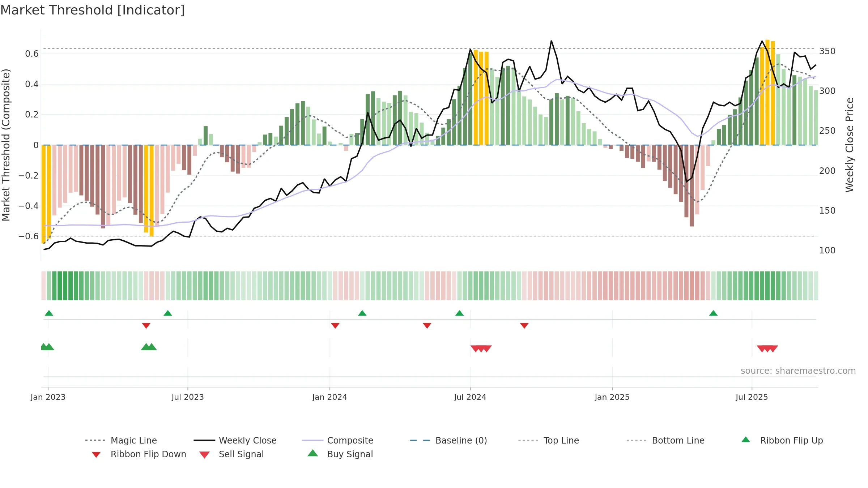Toggle the Sell Signal legend entry
868x488 pixels.
tap(231, 454)
